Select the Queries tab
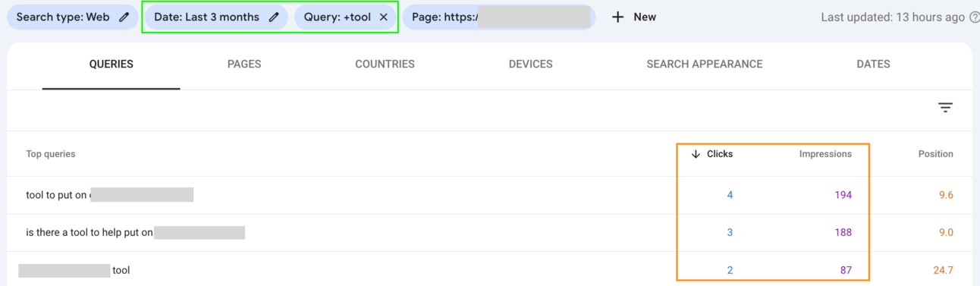Image resolution: width=980 pixels, height=286 pixels. [112, 64]
